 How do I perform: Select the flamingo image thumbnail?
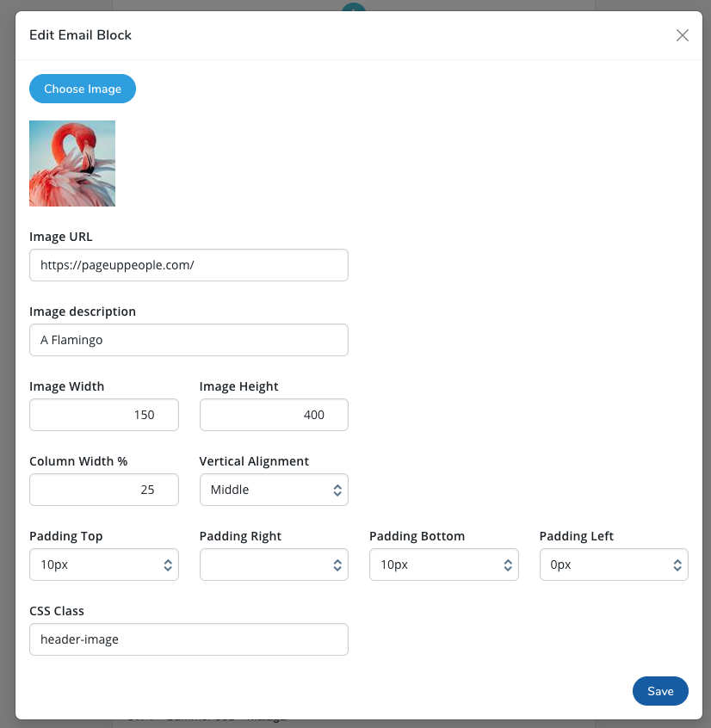pyautogui.click(x=72, y=163)
